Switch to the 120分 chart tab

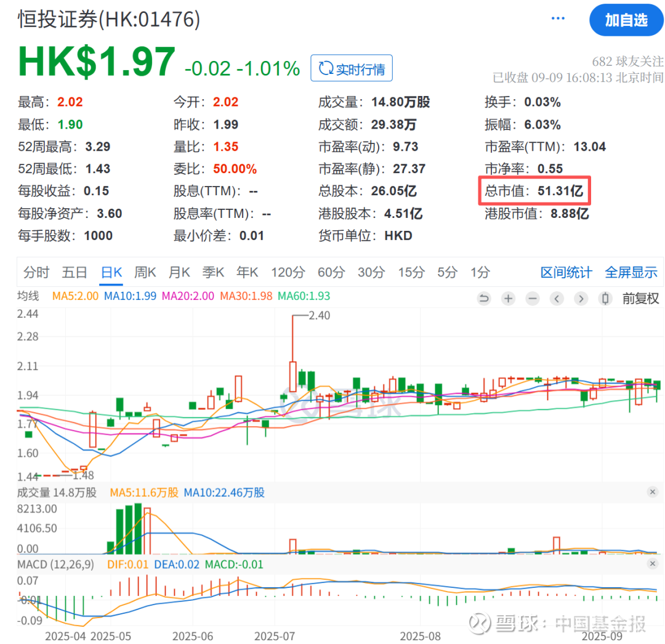pos(288,272)
